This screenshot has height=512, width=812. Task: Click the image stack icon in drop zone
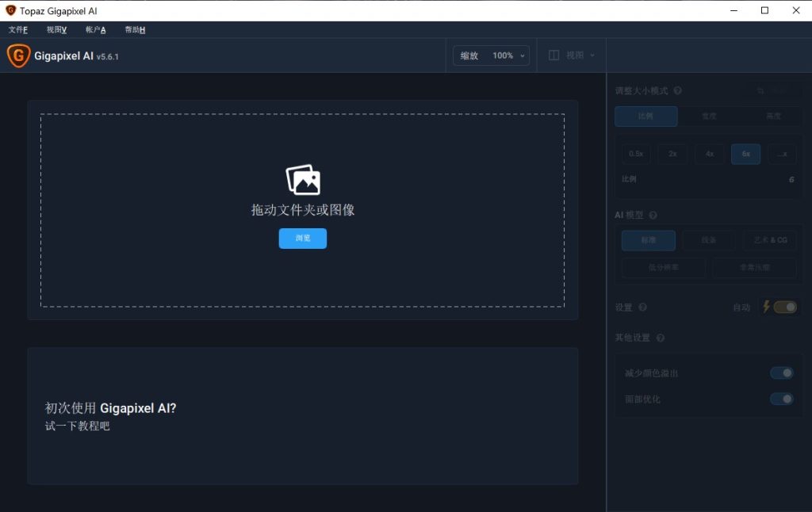coord(303,180)
